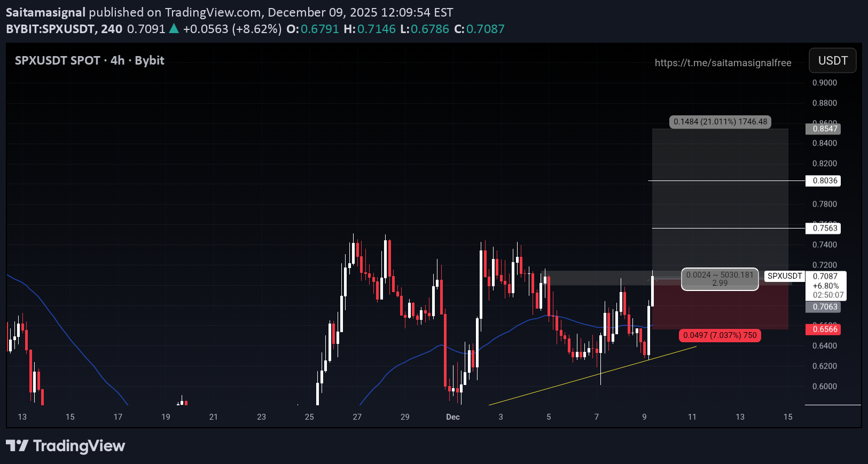Click the gray 0.7063 price label
The width and height of the screenshot is (868, 464).
tap(825, 306)
